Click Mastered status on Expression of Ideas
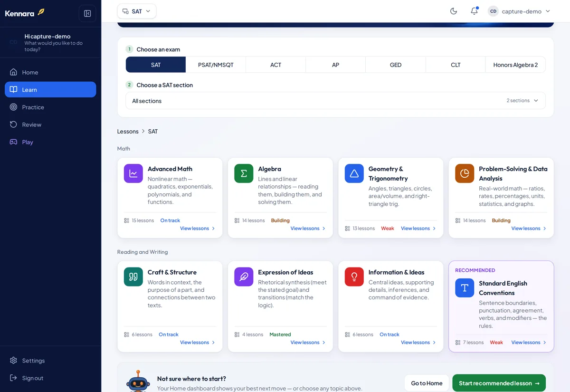The width and height of the screenshot is (570, 392). click(280, 335)
